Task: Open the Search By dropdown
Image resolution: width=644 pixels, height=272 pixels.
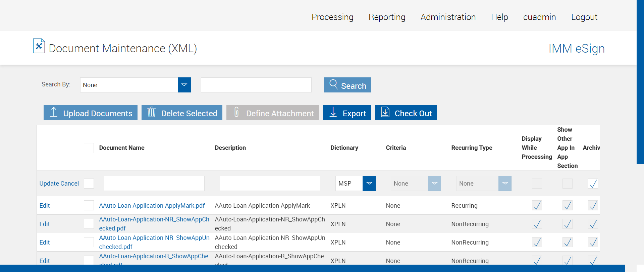Action: click(x=184, y=85)
